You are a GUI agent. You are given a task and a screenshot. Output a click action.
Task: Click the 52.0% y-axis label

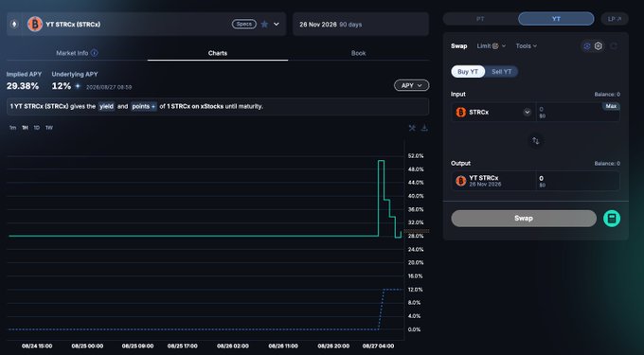(x=416, y=156)
